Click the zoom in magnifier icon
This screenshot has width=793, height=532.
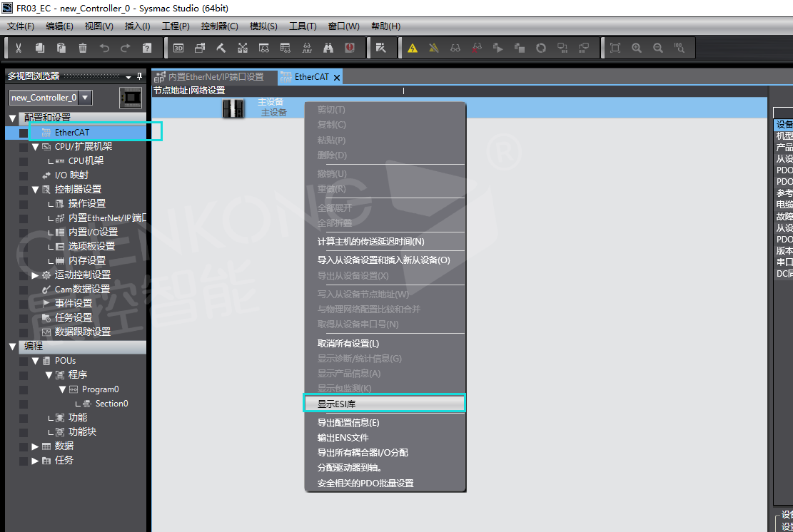tap(637, 48)
